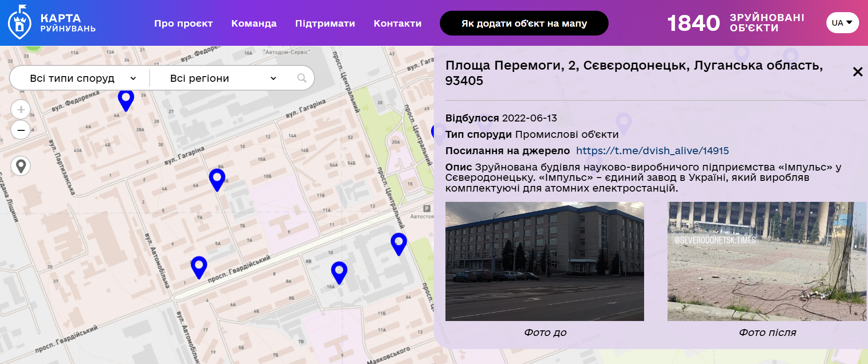Zoom out the map with minus button
The width and height of the screenshot is (868, 364).
click(x=21, y=130)
